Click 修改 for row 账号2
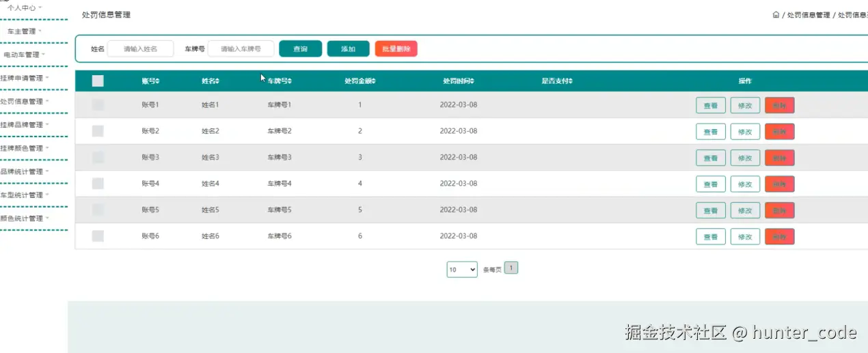The height and width of the screenshot is (353, 868). pyautogui.click(x=745, y=132)
